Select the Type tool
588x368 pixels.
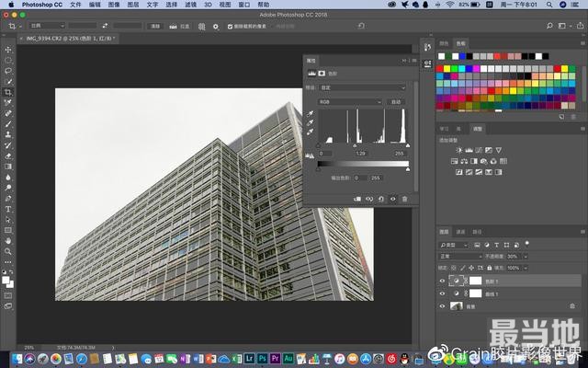click(8, 209)
